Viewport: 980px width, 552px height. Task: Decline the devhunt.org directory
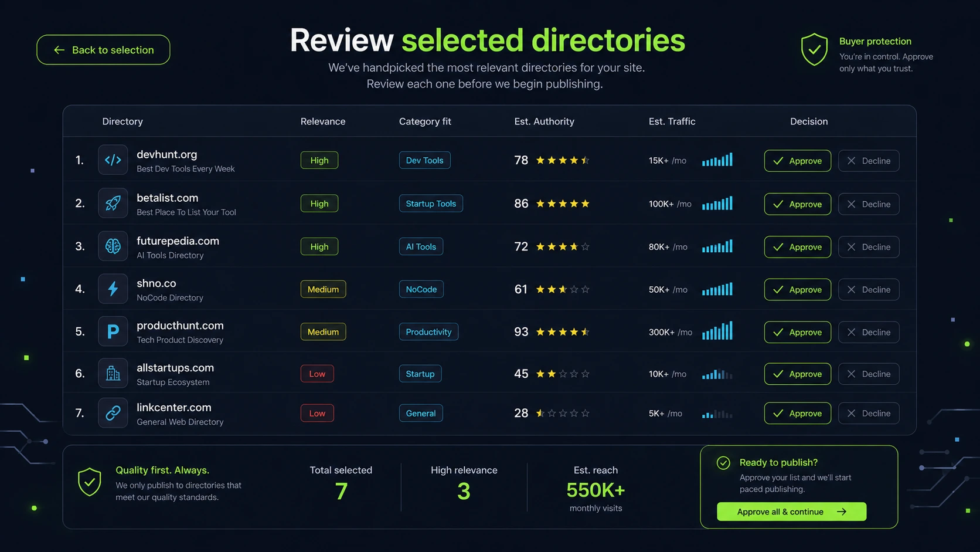point(869,161)
